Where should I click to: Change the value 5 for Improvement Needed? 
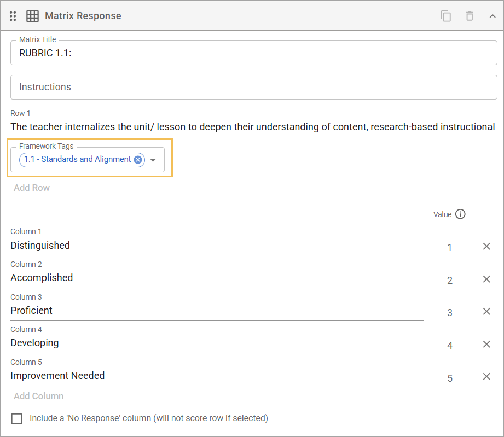[x=450, y=378]
